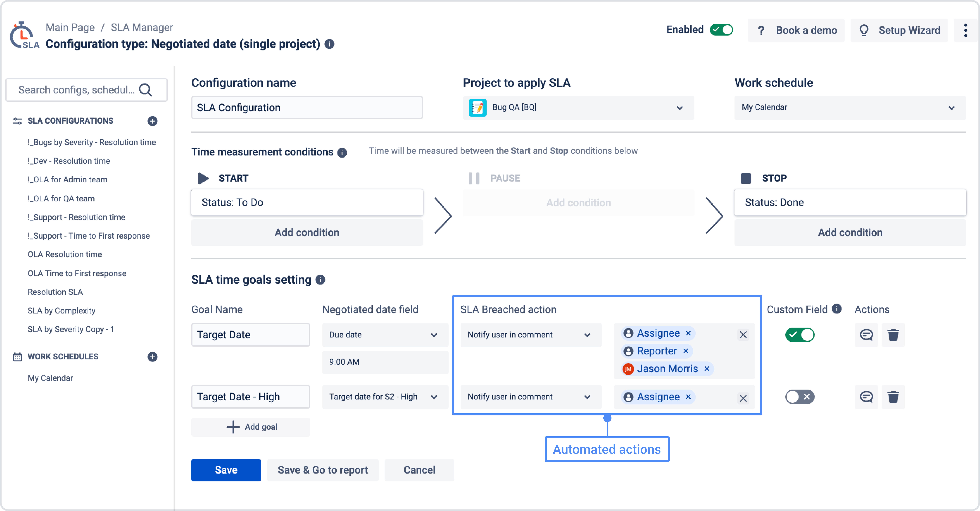Click the Configuration name text field
This screenshot has width=980, height=511.
[x=307, y=108]
